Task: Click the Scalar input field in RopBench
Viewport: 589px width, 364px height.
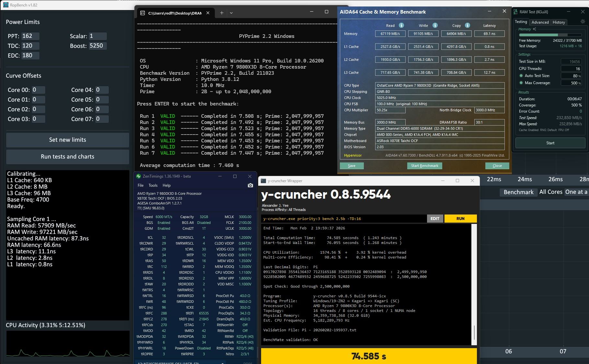Action: 98,36
